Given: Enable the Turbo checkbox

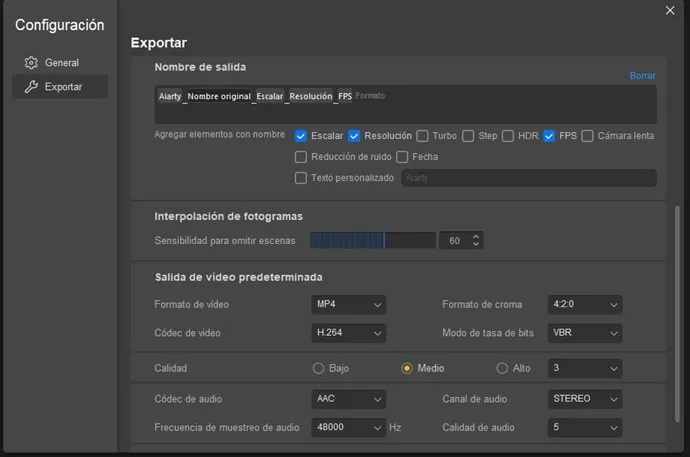Looking at the screenshot, I should [422, 136].
